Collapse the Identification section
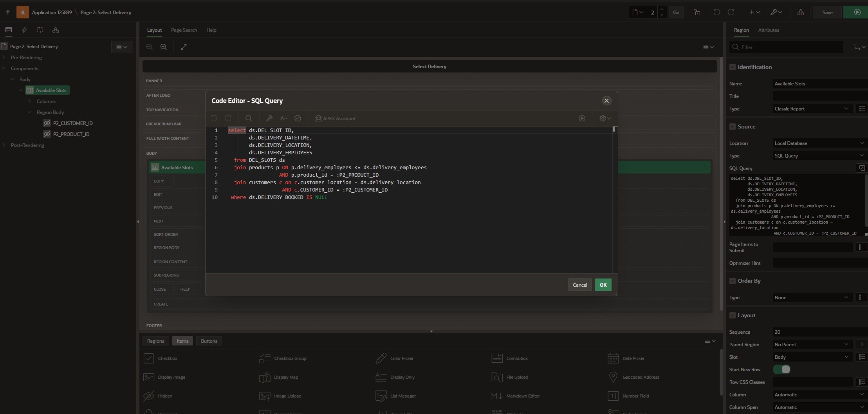868x414 pixels. pos(732,67)
